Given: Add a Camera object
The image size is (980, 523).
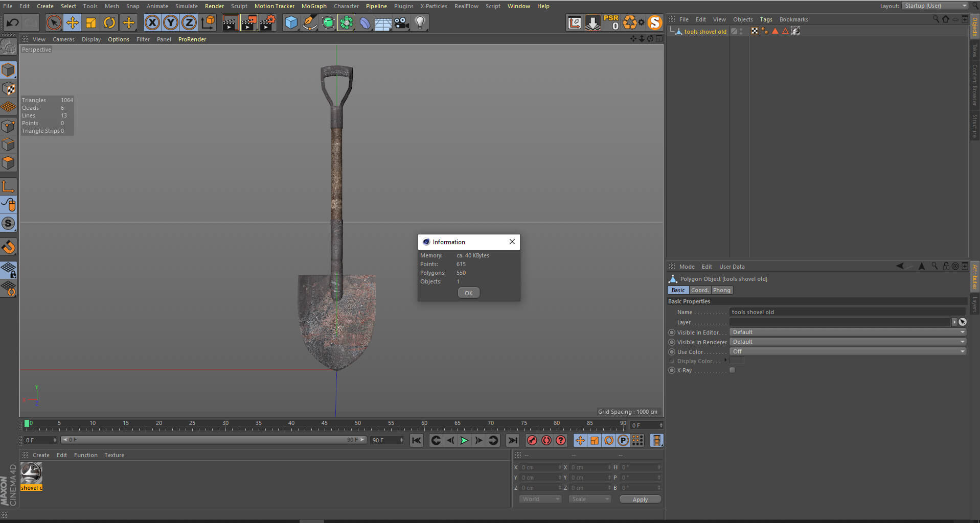Looking at the screenshot, I should tap(401, 22).
